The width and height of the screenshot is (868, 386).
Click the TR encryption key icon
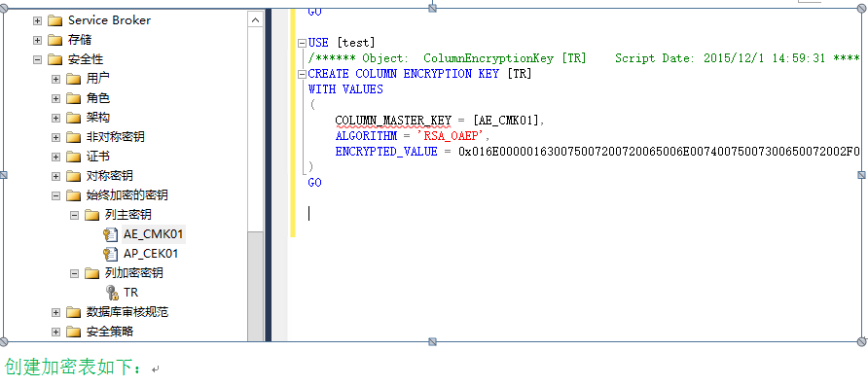[112, 293]
